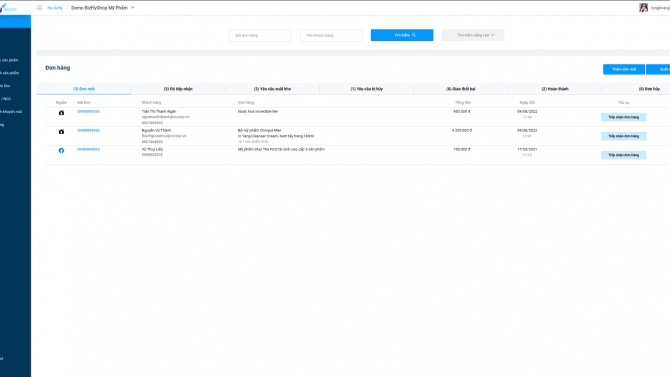Show the (8) Giao thất bại tab
The width and height of the screenshot is (670, 377).
pyautogui.click(x=461, y=89)
